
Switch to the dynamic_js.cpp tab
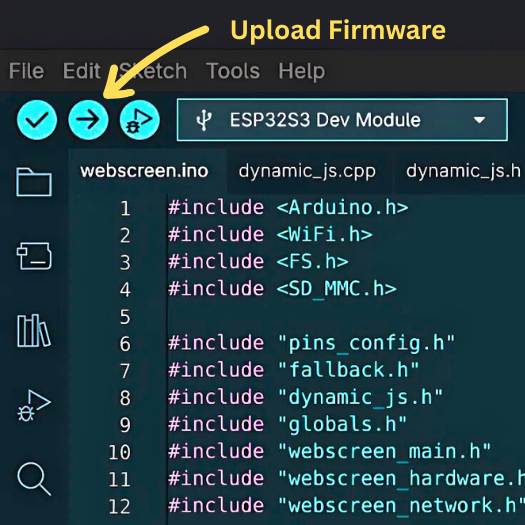pos(307,171)
